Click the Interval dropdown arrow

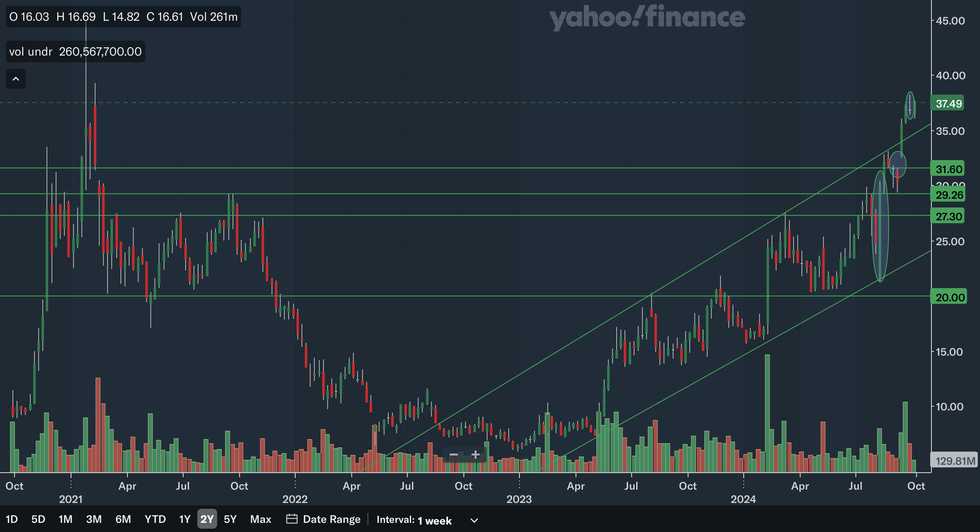point(474,520)
